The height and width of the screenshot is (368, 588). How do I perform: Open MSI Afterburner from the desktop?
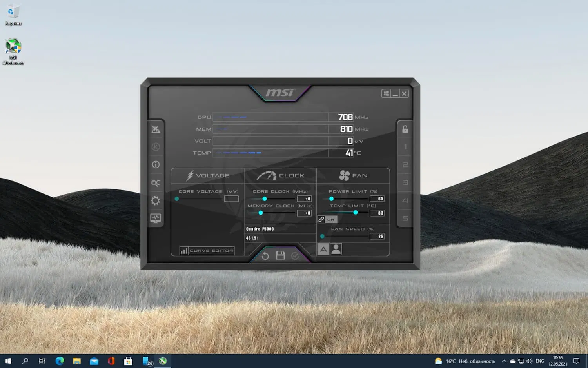pyautogui.click(x=13, y=46)
